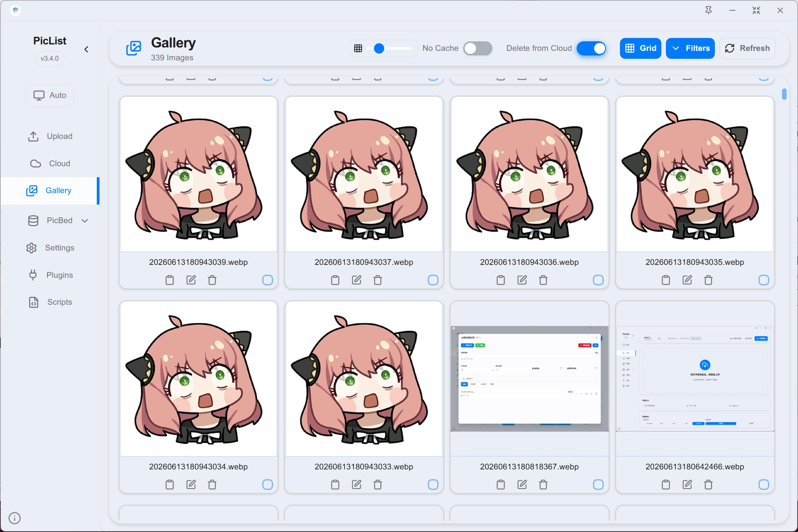Select checkbox for 20260613180943036.webp
The height and width of the screenshot is (532, 798).
[x=598, y=280]
